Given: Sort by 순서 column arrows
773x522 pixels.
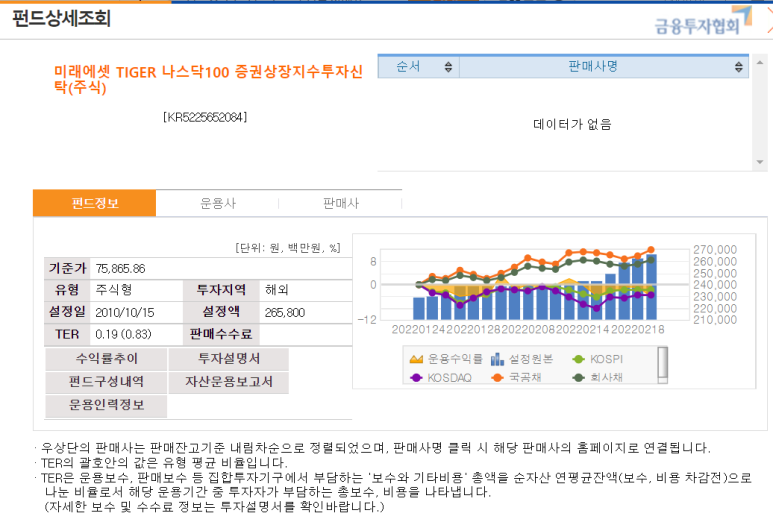Looking at the screenshot, I should pyautogui.click(x=448, y=67).
